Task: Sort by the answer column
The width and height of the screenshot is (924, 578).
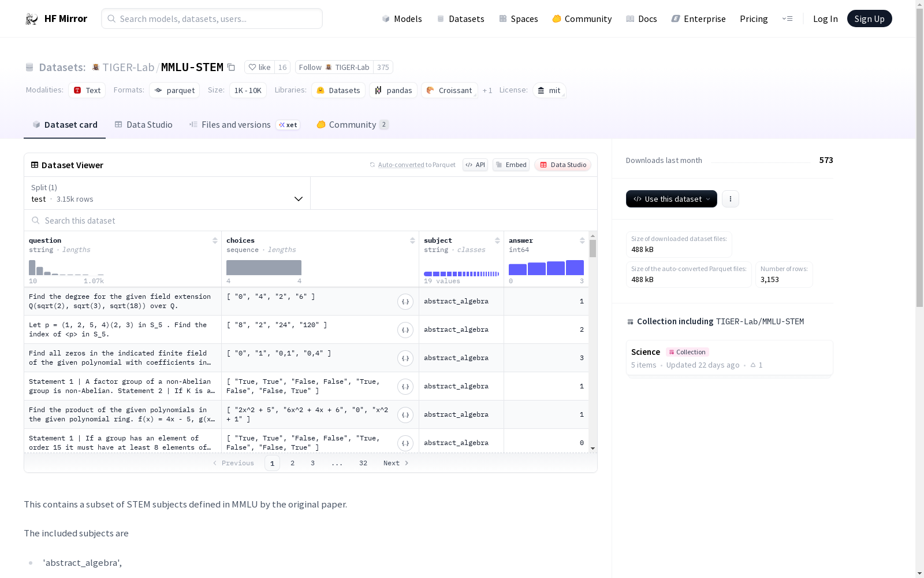Action: (x=582, y=240)
